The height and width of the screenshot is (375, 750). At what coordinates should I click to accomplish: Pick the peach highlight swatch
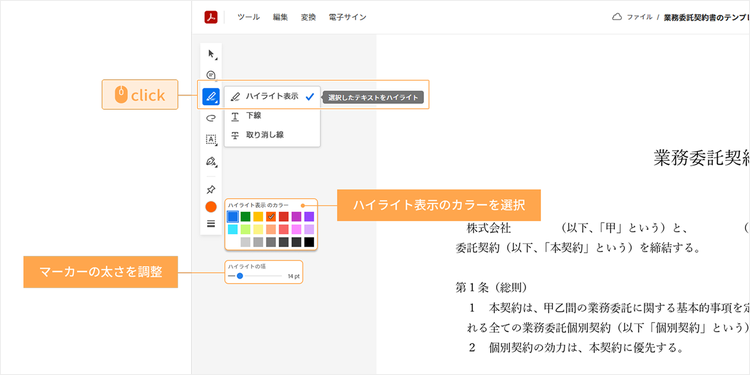click(x=271, y=230)
